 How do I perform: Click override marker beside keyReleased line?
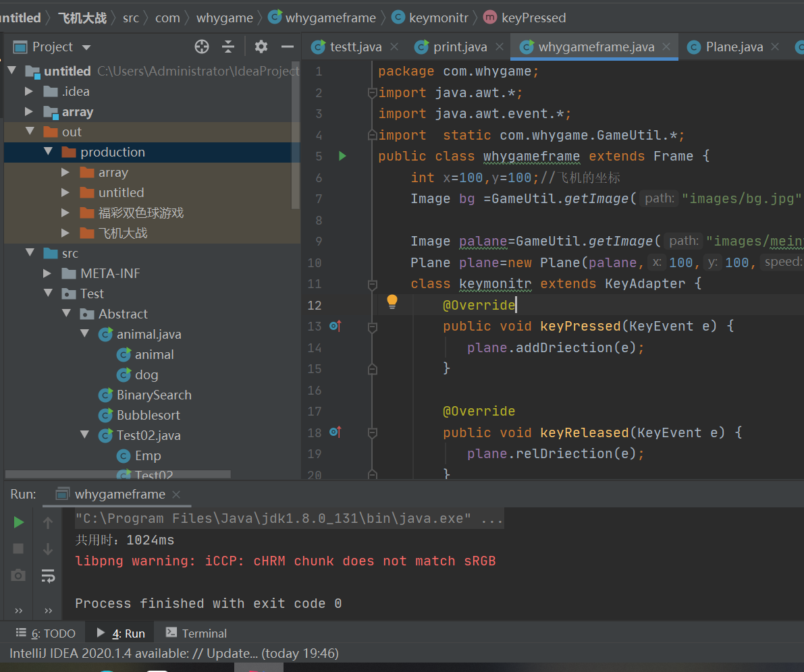tap(336, 432)
